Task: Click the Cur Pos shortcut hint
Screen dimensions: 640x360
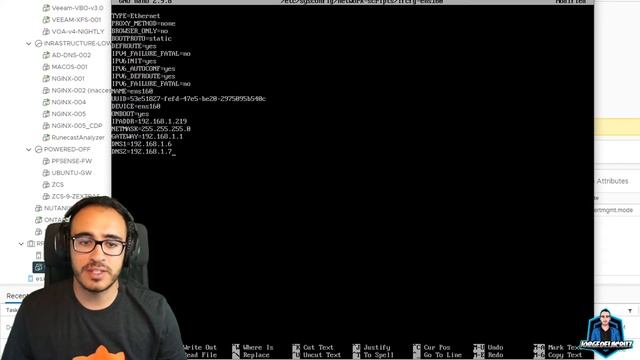Action: tap(432, 347)
